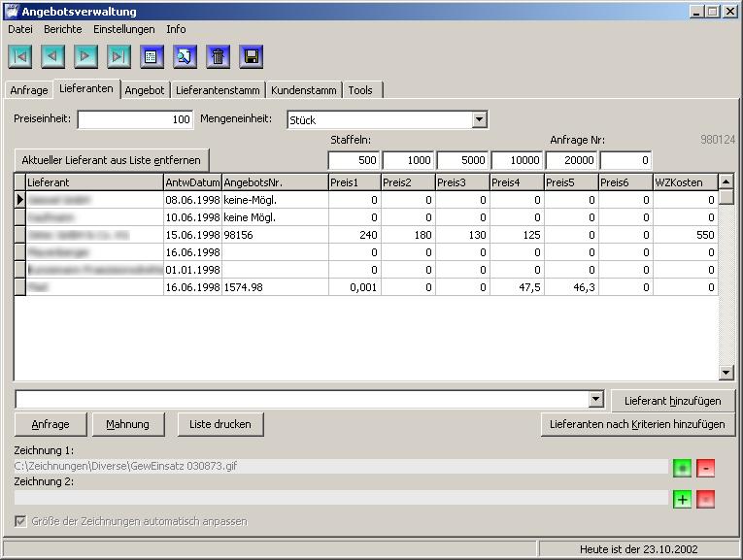
Task: Switch to the Anfrage tab
Action: click(x=29, y=90)
